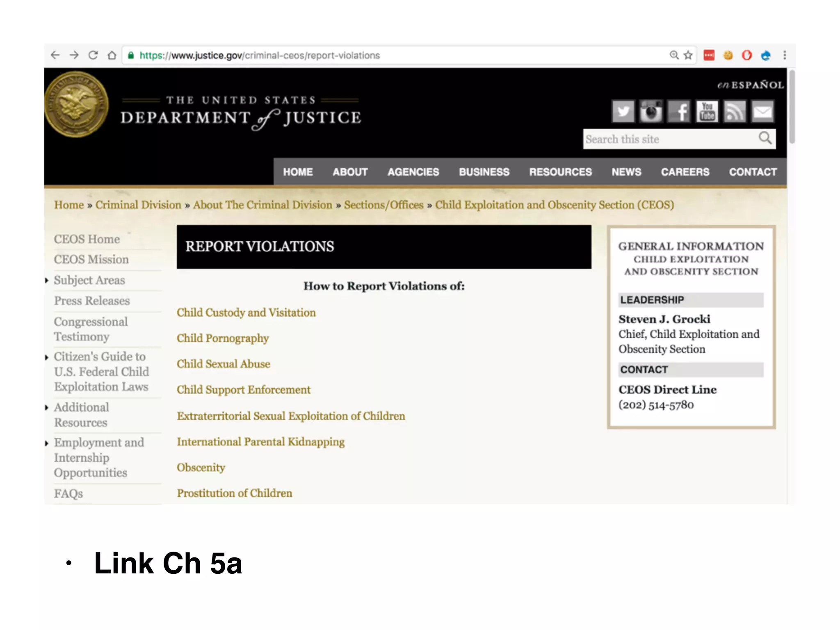Expand the Subject Areas sidebar arrow
Image resolution: width=840 pixels, height=630 pixels.
pyautogui.click(x=47, y=281)
